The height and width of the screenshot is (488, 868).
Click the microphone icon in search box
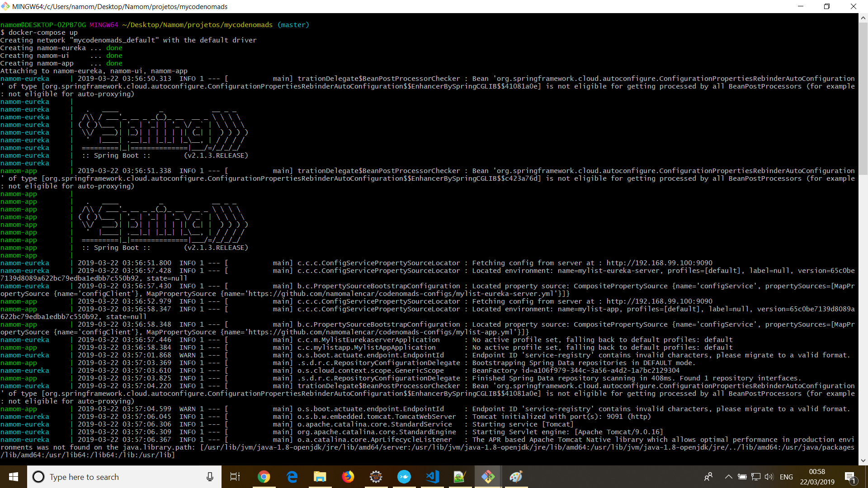coord(210,477)
